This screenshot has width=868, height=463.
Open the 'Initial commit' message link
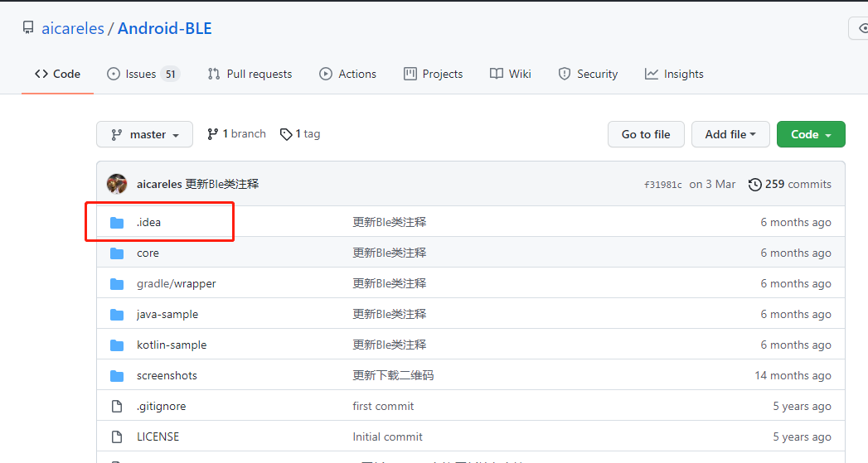point(387,436)
